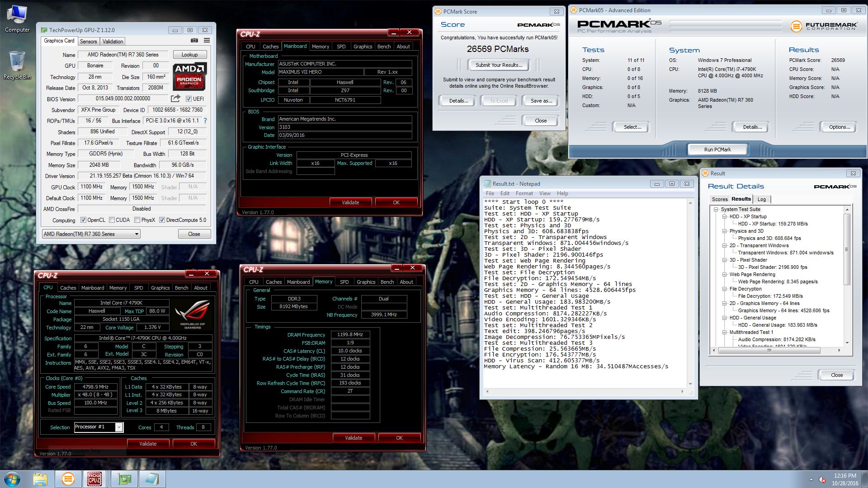Open the Format menu in Notepad
This screenshot has height=488, width=868.
tap(524, 193)
